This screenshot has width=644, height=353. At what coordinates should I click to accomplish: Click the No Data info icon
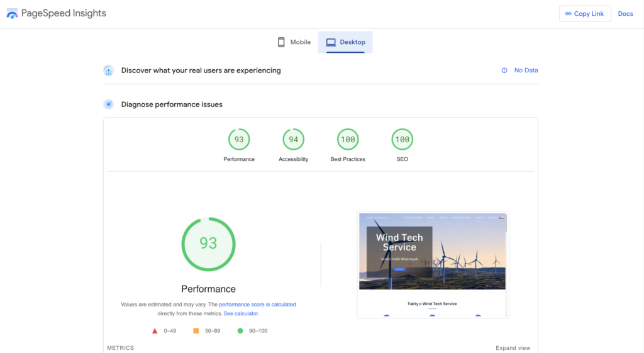pyautogui.click(x=504, y=70)
